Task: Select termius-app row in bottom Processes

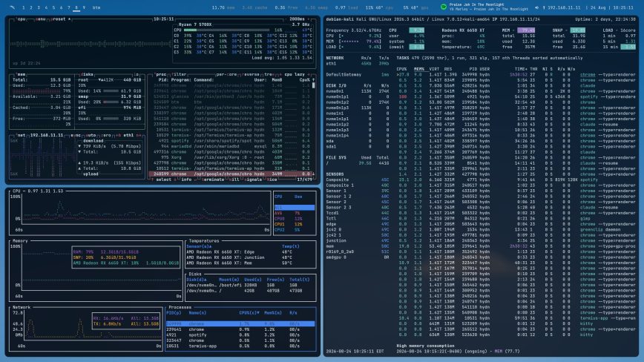Action: tap(240, 346)
